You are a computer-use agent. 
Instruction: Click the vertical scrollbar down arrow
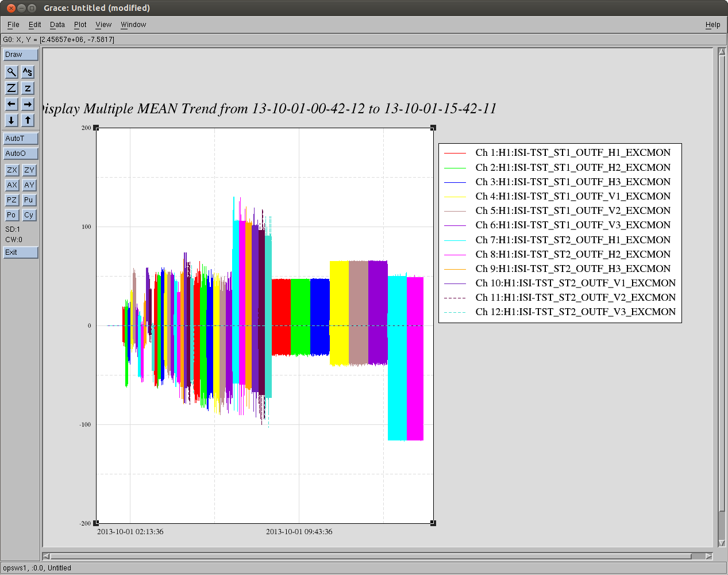[x=722, y=543]
